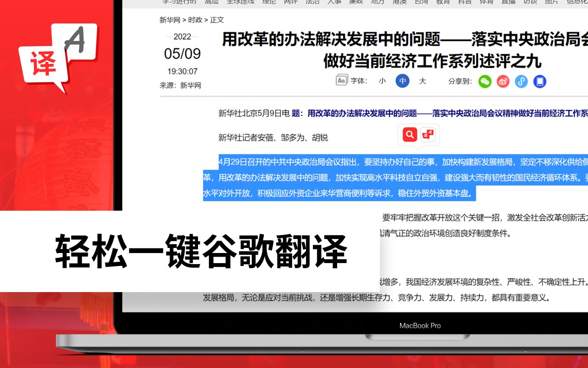This screenshot has width=588, height=368.
Task: Click the 分享到: label
Action: (460, 81)
